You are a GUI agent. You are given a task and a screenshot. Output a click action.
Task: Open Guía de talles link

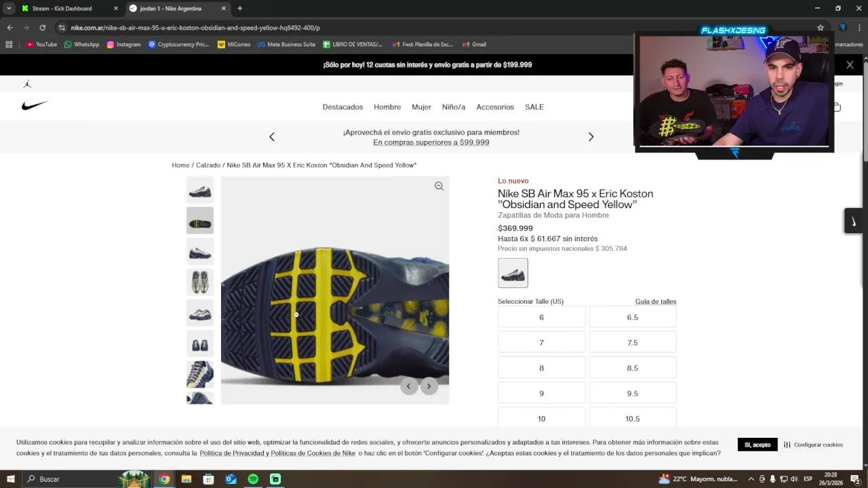(x=656, y=302)
